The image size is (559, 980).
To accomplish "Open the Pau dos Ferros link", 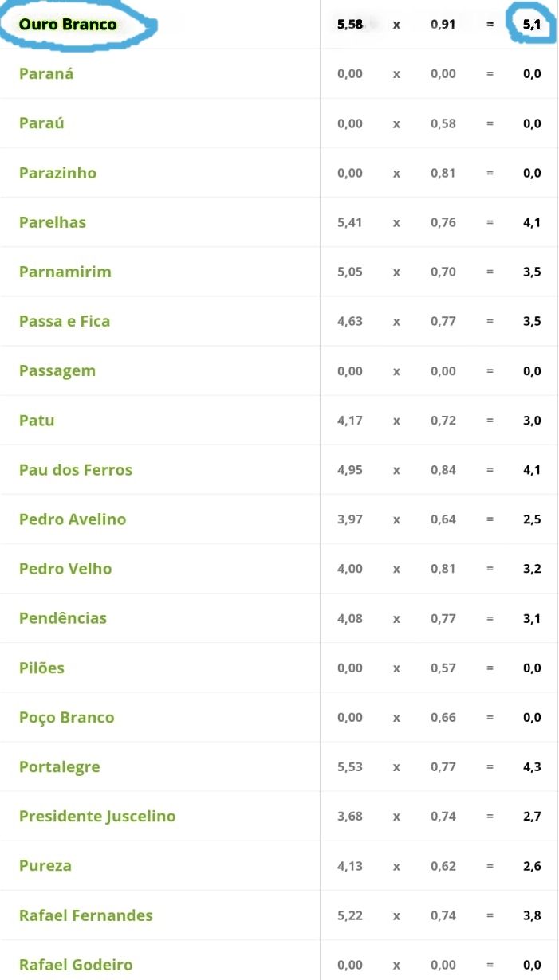I will pyautogui.click(x=76, y=469).
